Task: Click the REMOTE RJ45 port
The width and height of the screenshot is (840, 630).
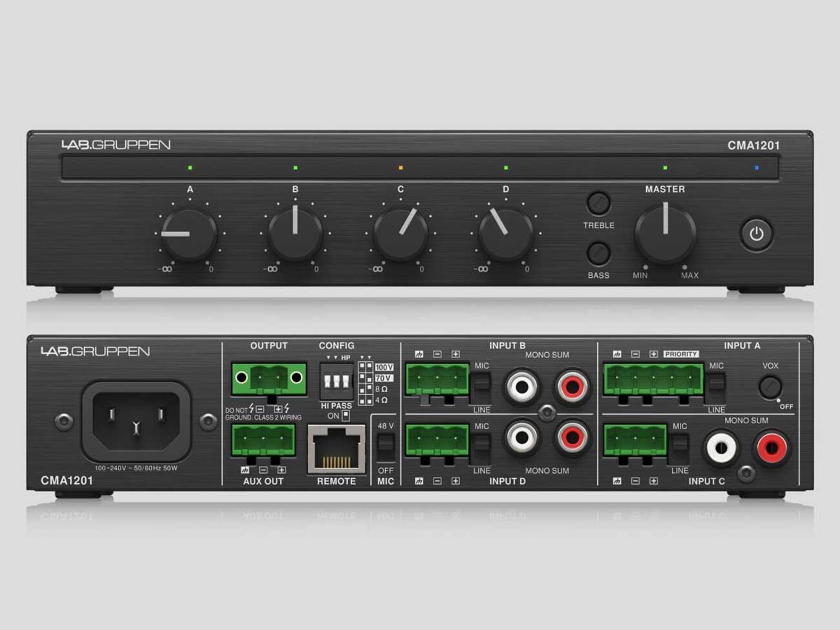Action: point(336,449)
